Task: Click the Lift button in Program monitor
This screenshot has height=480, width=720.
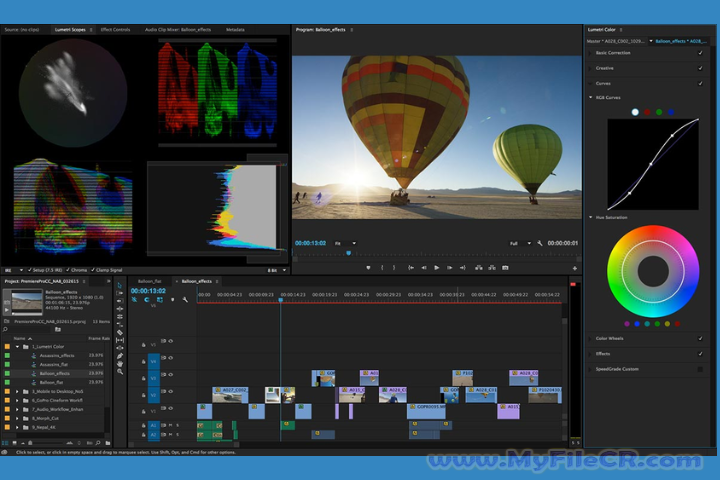Action: point(478,267)
